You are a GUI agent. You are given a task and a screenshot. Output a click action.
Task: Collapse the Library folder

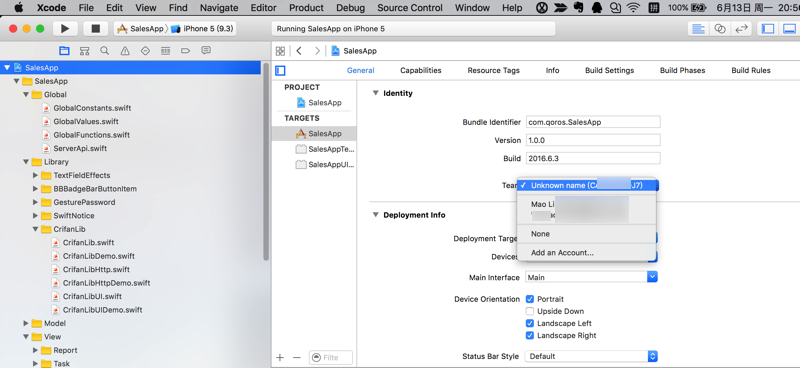[x=26, y=162]
